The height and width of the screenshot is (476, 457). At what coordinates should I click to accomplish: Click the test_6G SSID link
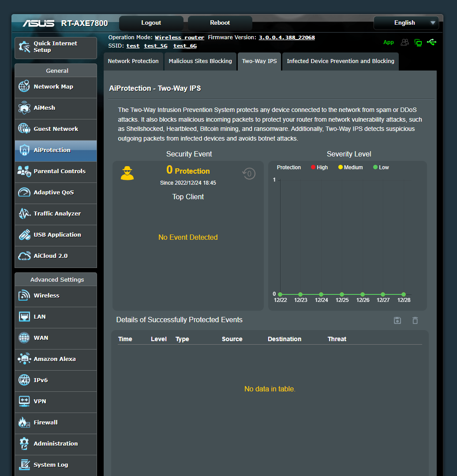(185, 46)
